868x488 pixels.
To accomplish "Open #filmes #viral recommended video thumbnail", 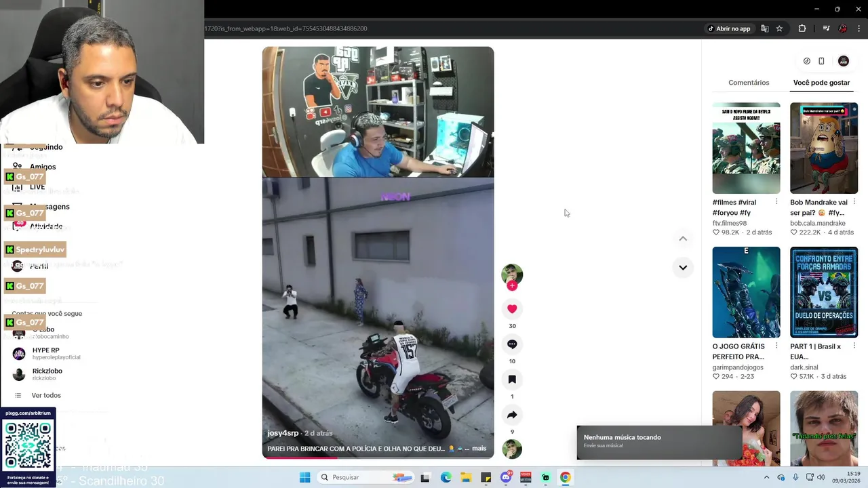I will pyautogui.click(x=746, y=148).
